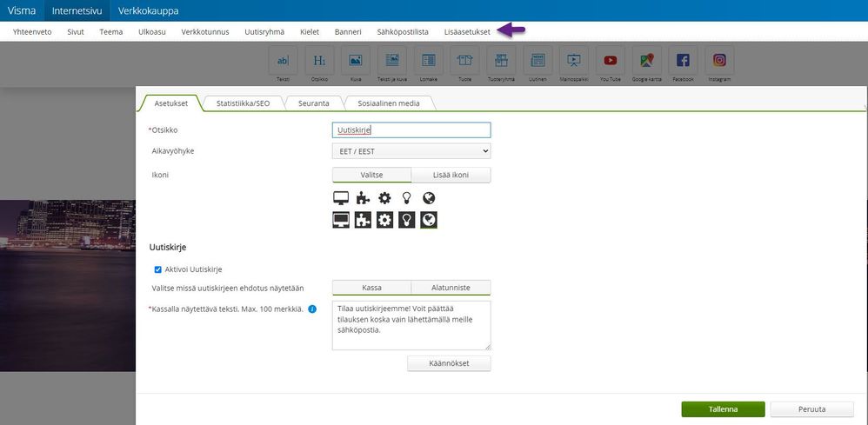Open Sähköpostilista in the navigation
The image size is (868, 425).
(x=403, y=32)
